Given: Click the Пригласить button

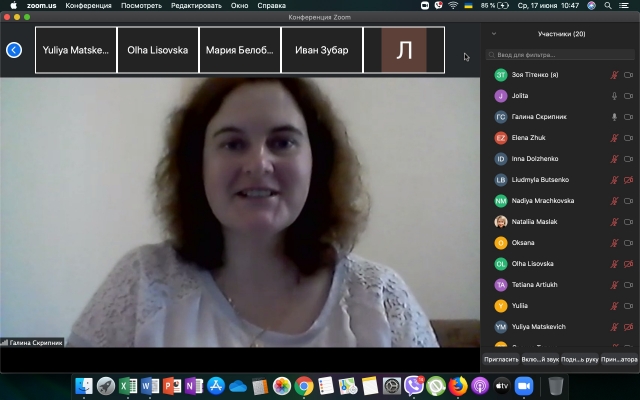Looking at the screenshot, I should coord(501,359).
